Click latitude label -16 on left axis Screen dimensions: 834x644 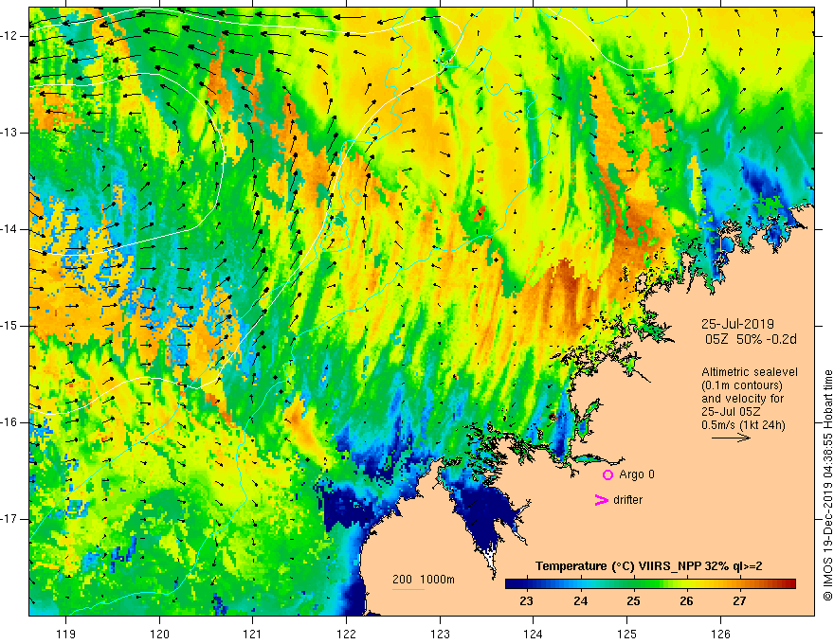pos(9,422)
